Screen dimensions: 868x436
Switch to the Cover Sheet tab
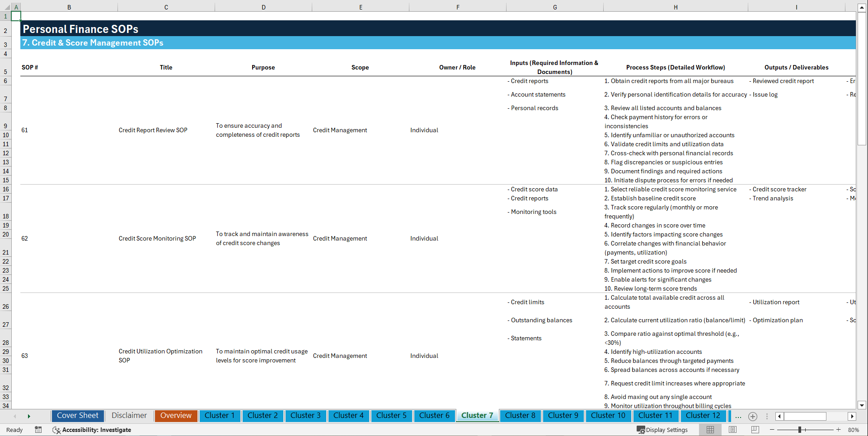click(x=77, y=416)
